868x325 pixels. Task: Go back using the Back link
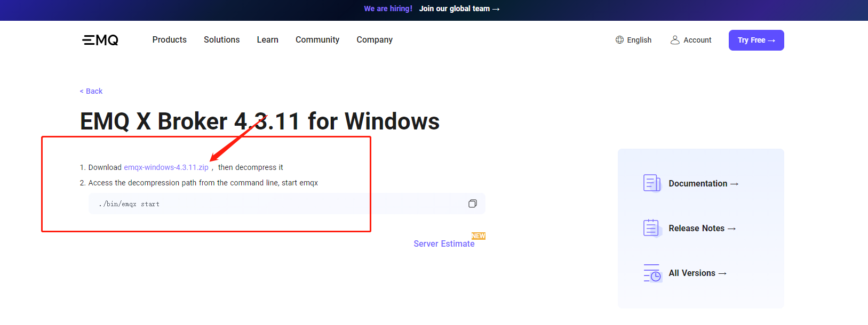pos(91,91)
